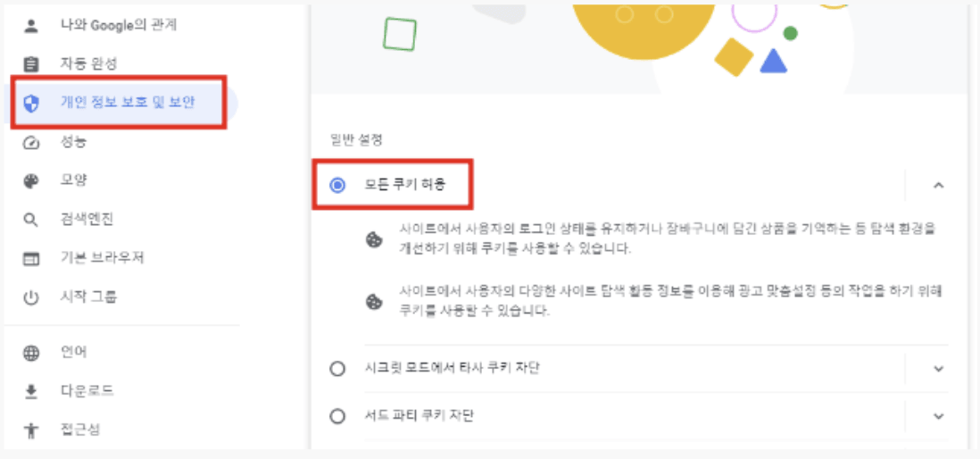Expand 서드 파티 쿠키 차단 details chevron
980x459 pixels.
(x=938, y=416)
